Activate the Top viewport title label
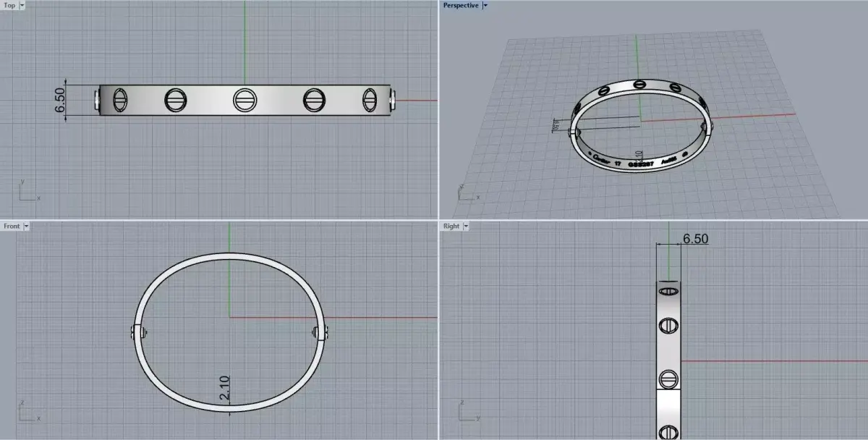Screen dimensions: 868x440 coord(9,5)
